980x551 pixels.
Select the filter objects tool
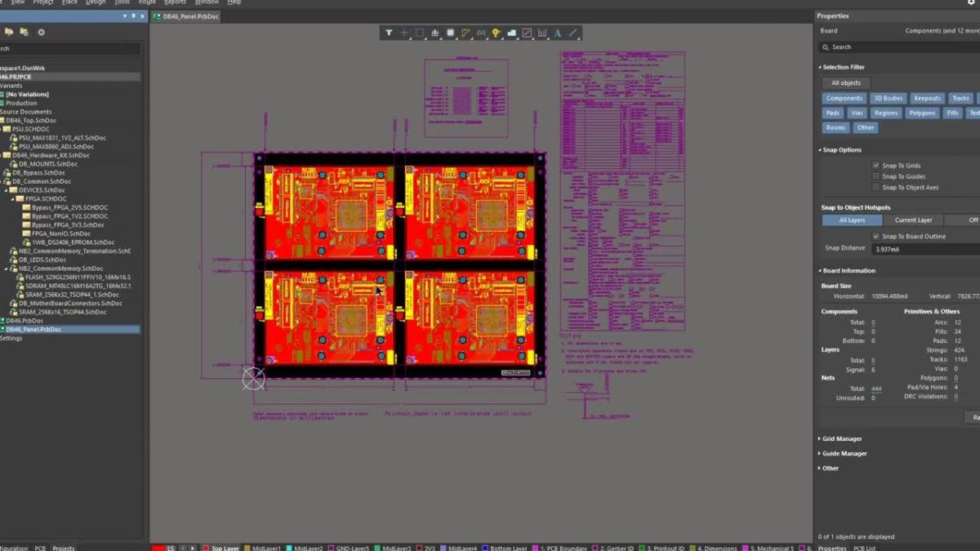pyautogui.click(x=390, y=33)
